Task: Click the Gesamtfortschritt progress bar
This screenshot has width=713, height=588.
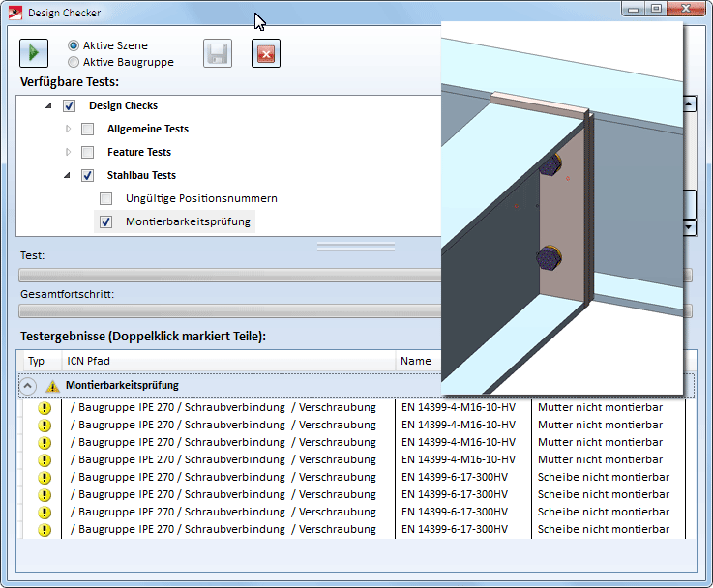Action: (x=229, y=311)
